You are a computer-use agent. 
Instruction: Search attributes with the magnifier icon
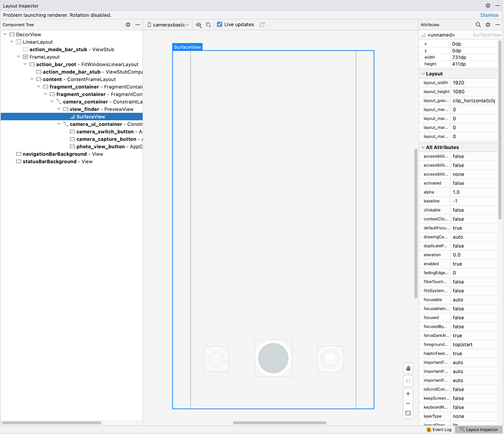coord(478,25)
